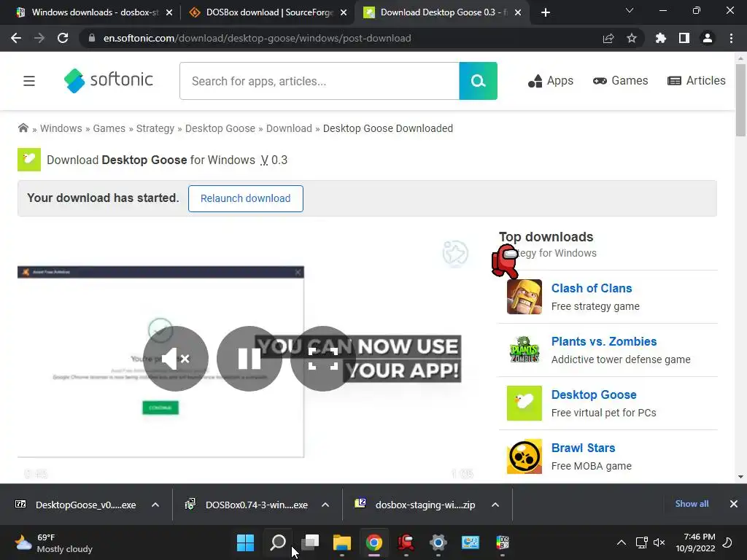The image size is (747, 560).
Task: Open the tab search dropdown arrow
Action: click(x=630, y=10)
